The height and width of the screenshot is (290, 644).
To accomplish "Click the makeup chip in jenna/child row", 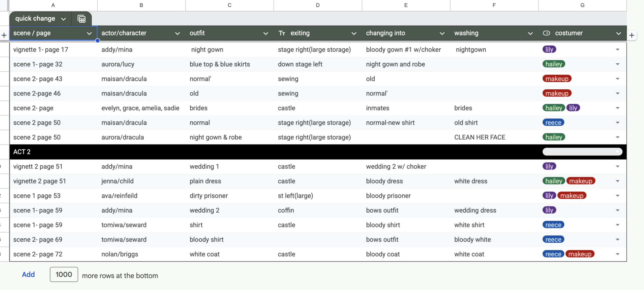I will (x=581, y=181).
